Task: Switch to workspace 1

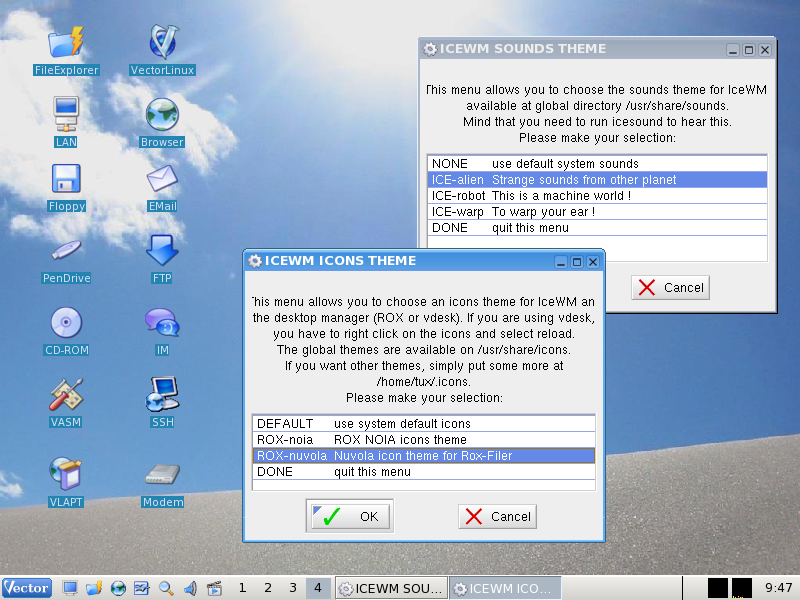Action: [243, 588]
